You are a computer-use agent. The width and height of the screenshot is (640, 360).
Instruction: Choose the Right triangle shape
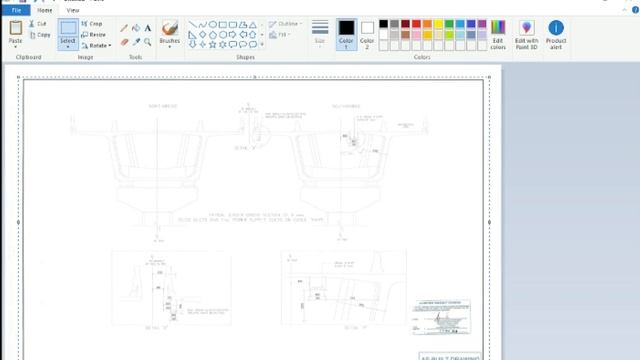(x=193, y=35)
